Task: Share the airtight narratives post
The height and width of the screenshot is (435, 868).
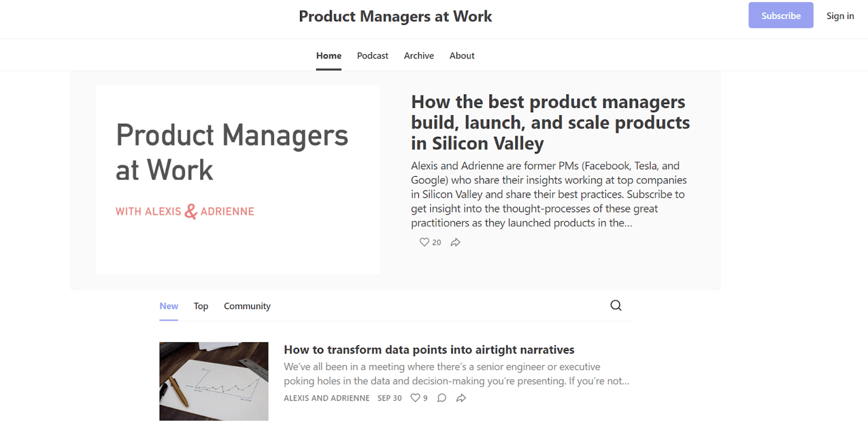Action: tap(461, 397)
